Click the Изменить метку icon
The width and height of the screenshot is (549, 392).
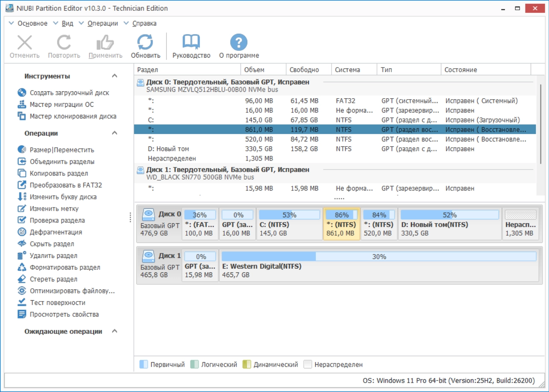pyautogui.click(x=22, y=209)
